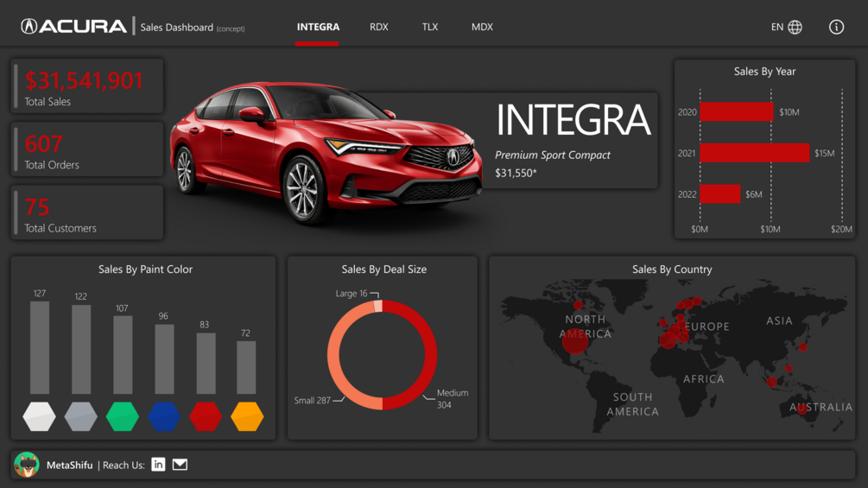The image size is (868, 488).
Task: Click the Total Orders card
Action: coord(87,149)
